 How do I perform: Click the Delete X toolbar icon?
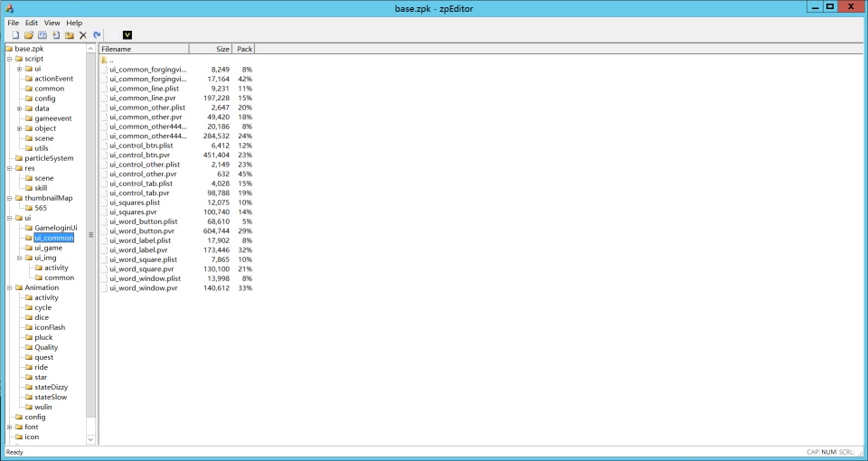click(83, 35)
